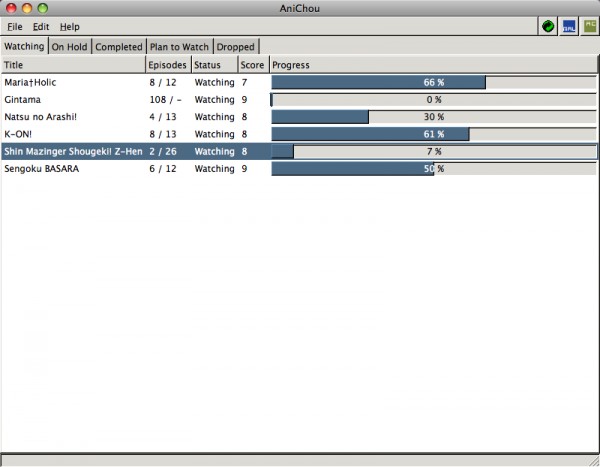Open the Dropped tab
The height and width of the screenshot is (467, 600).
[236, 47]
